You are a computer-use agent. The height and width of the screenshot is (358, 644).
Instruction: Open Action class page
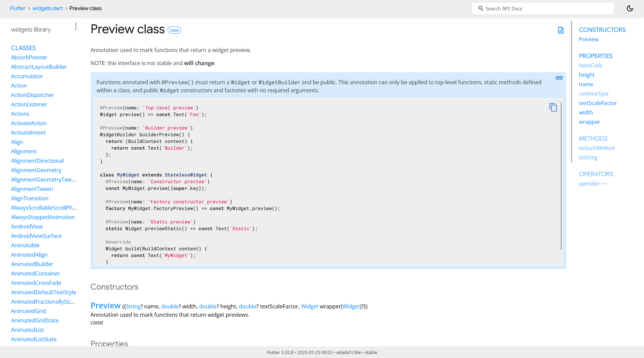click(19, 86)
